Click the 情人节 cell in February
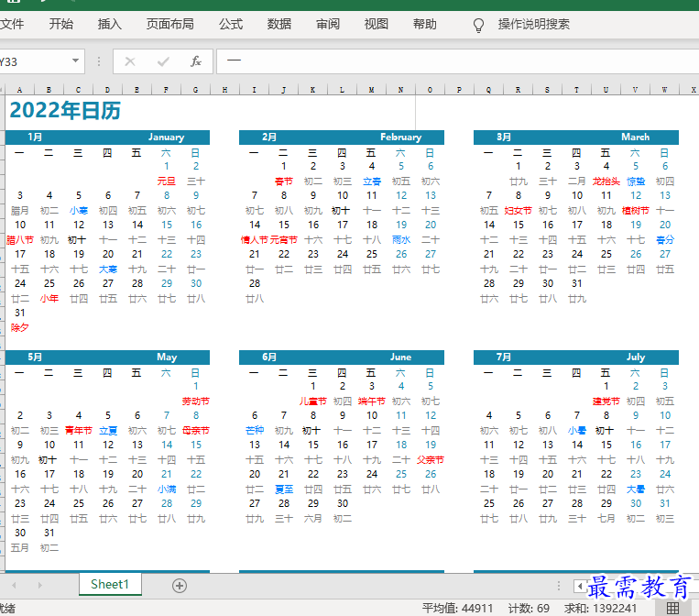Viewport: 699px width, 616px height. (x=255, y=240)
